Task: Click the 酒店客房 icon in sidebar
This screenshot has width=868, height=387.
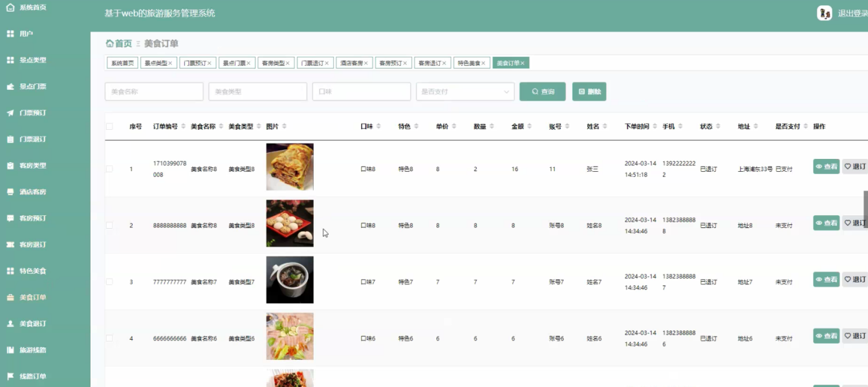Action: click(x=10, y=192)
